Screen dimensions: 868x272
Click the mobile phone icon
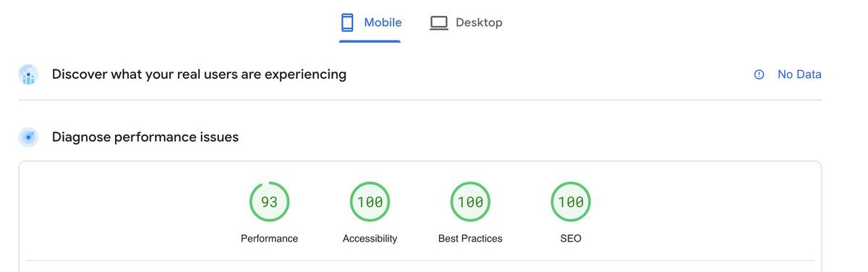click(x=347, y=22)
